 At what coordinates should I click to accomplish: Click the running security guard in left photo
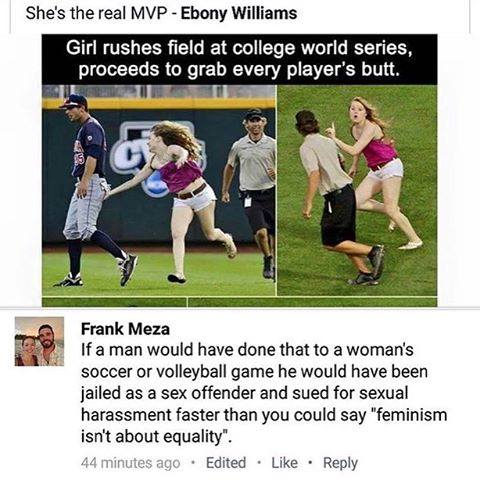[249, 193]
